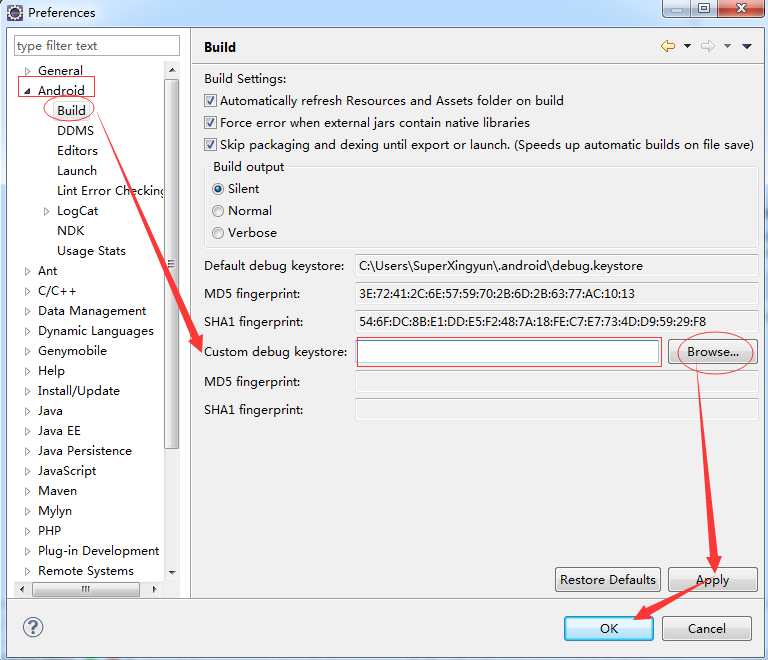
Task: Select the Normal build output option
Action: point(218,211)
